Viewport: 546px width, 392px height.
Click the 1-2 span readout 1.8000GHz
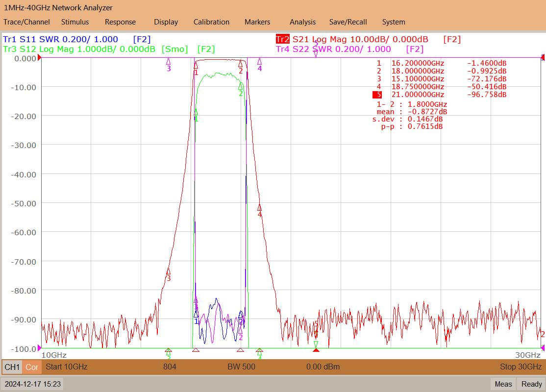tap(427, 104)
